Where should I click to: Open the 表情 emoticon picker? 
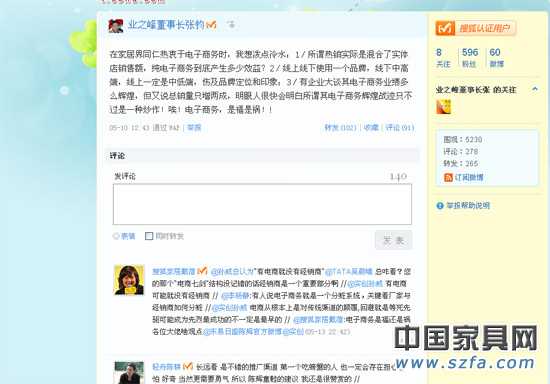[x=124, y=236]
